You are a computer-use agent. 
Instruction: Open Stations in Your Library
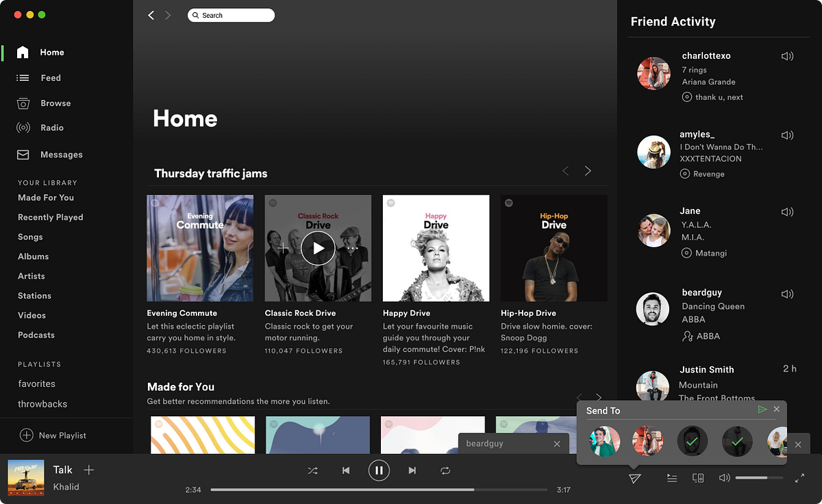[34, 296]
